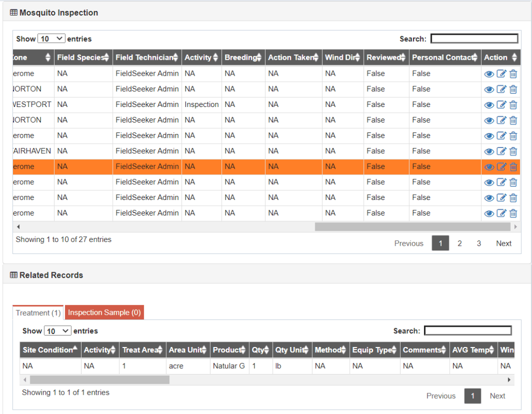
Task: Sort by Reviewed column
Action: click(x=386, y=57)
